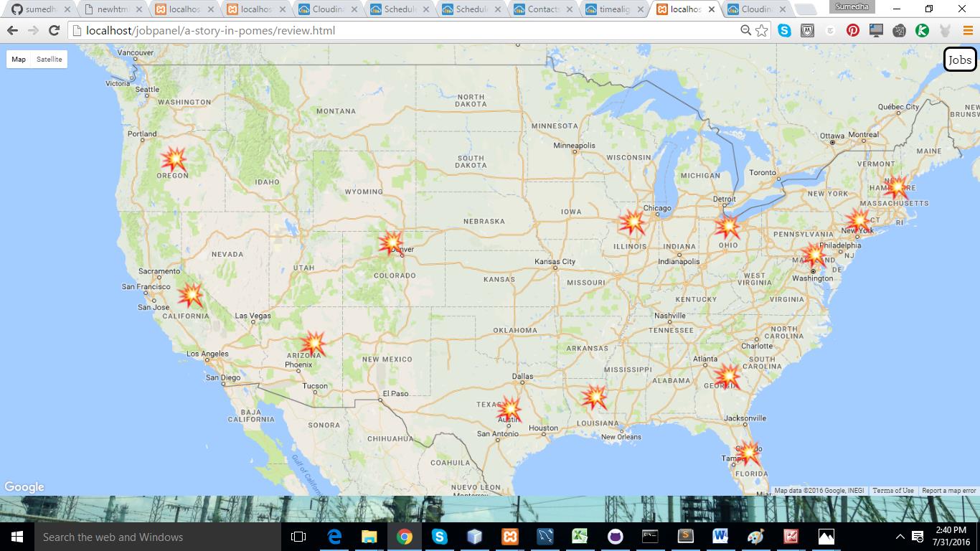Open the Windows Start menu
This screenshot has width=980, height=551.
click(17, 537)
